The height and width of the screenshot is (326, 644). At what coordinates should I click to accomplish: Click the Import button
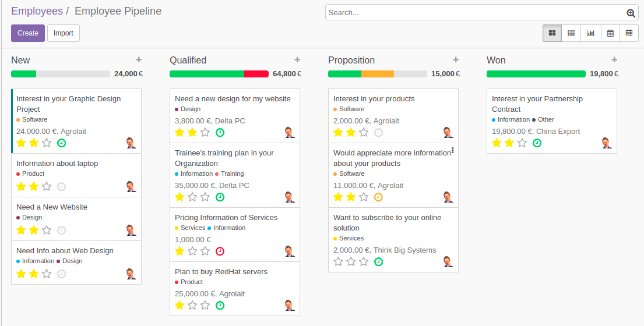64,33
